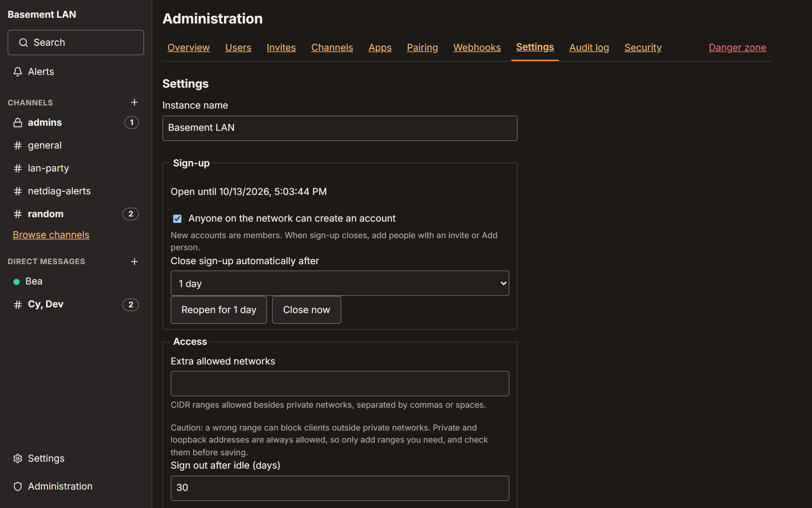812x508 pixels.
Task: Switch to the Overview tab
Action: (x=188, y=47)
